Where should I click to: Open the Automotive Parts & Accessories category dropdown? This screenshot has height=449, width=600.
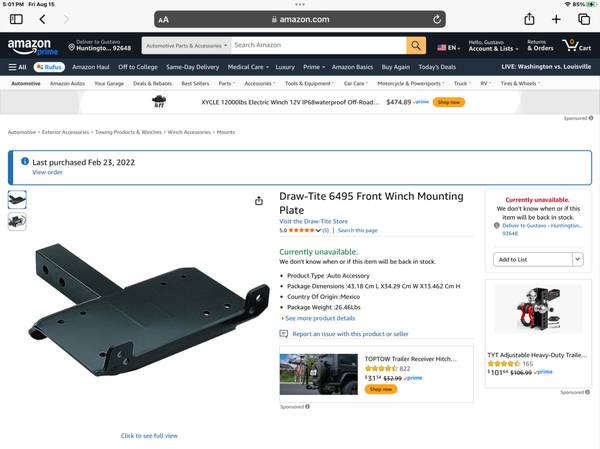tap(186, 45)
